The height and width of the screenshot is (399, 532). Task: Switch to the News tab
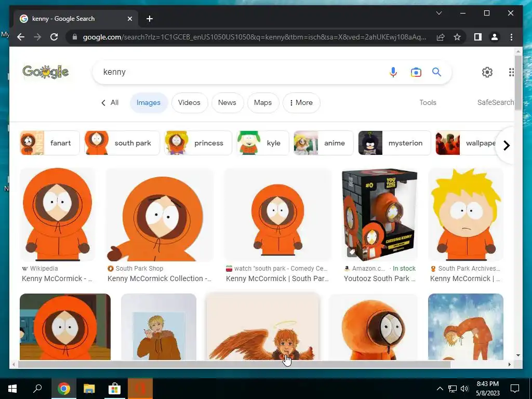[x=227, y=102]
